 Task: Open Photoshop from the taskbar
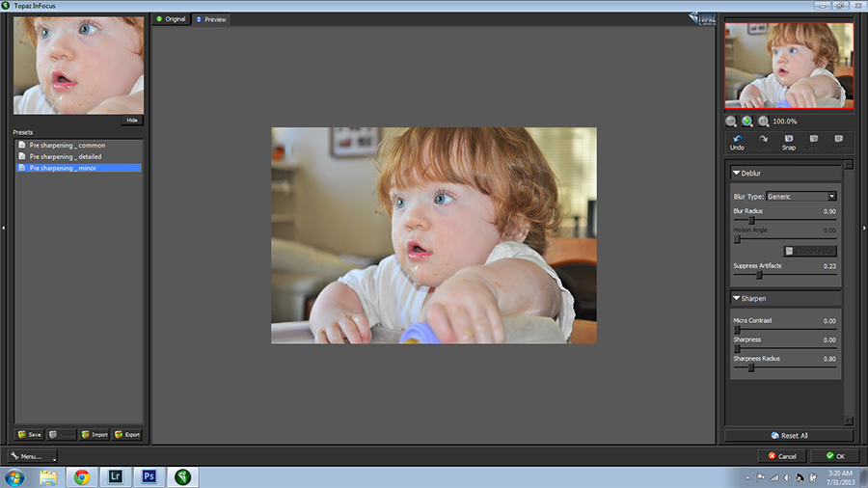(149, 476)
